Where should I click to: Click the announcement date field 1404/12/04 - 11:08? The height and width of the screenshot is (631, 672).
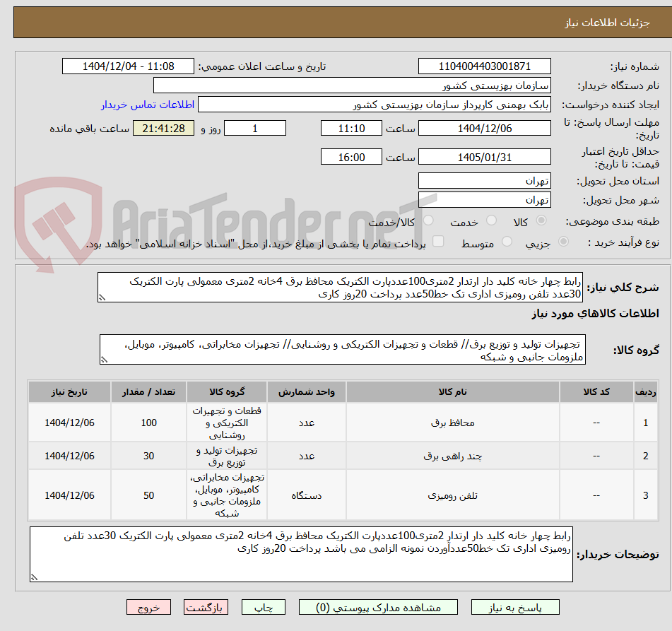pos(128,66)
